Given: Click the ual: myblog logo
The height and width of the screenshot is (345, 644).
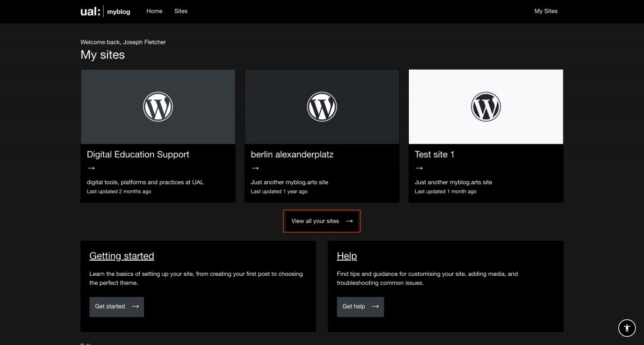Looking at the screenshot, I should click(106, 11).
